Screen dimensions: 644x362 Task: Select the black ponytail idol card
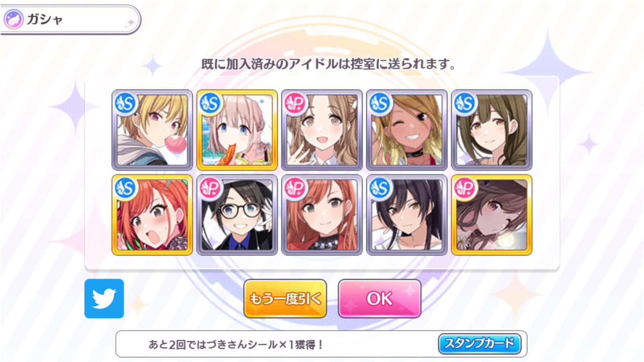pyautogui.click(x=407, y=215)
